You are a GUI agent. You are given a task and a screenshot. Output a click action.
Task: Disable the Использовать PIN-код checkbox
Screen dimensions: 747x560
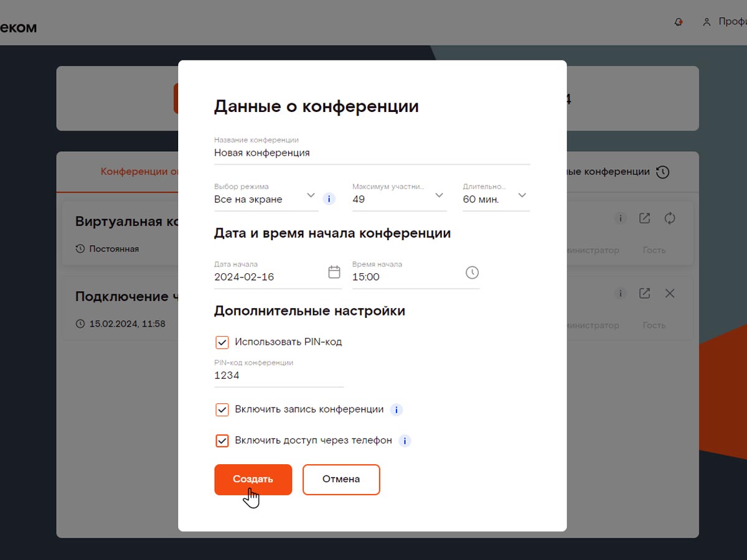222,342
